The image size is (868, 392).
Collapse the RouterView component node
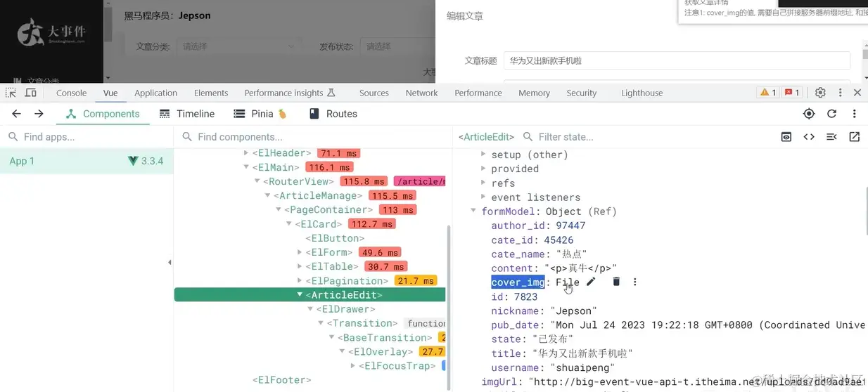point(257,181)
